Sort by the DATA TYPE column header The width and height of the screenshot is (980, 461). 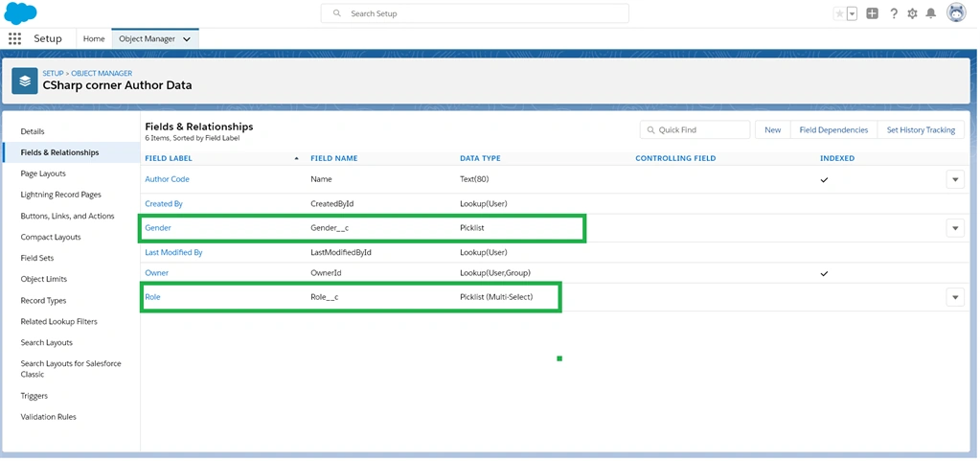[x=480, y=158]
